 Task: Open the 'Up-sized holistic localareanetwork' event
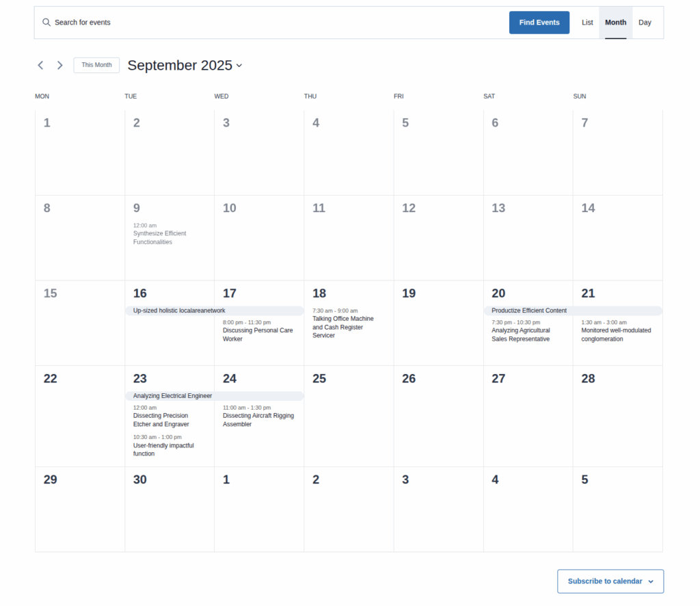pyautogui.click(x=179, y=310)
